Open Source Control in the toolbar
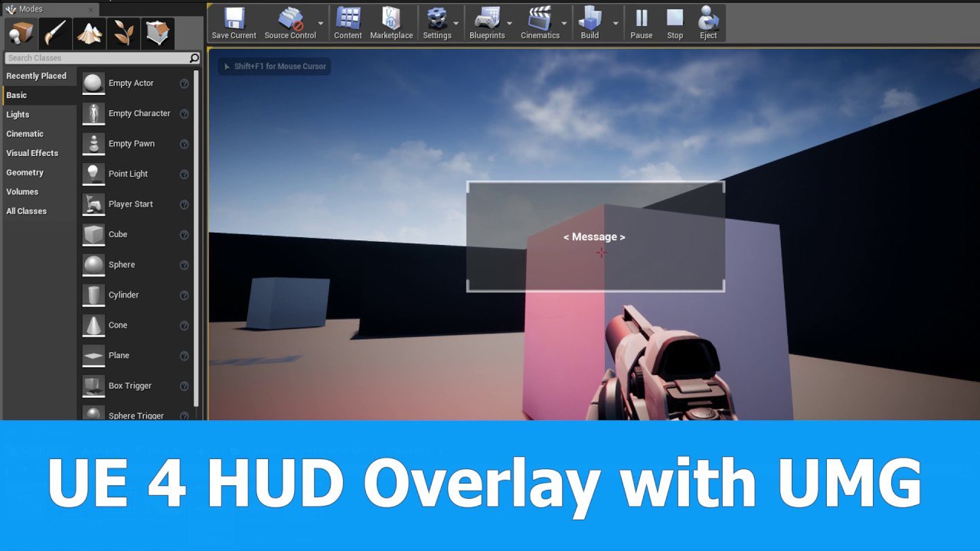The height and width of the screenshot is (551, 980). pos(290,24)
